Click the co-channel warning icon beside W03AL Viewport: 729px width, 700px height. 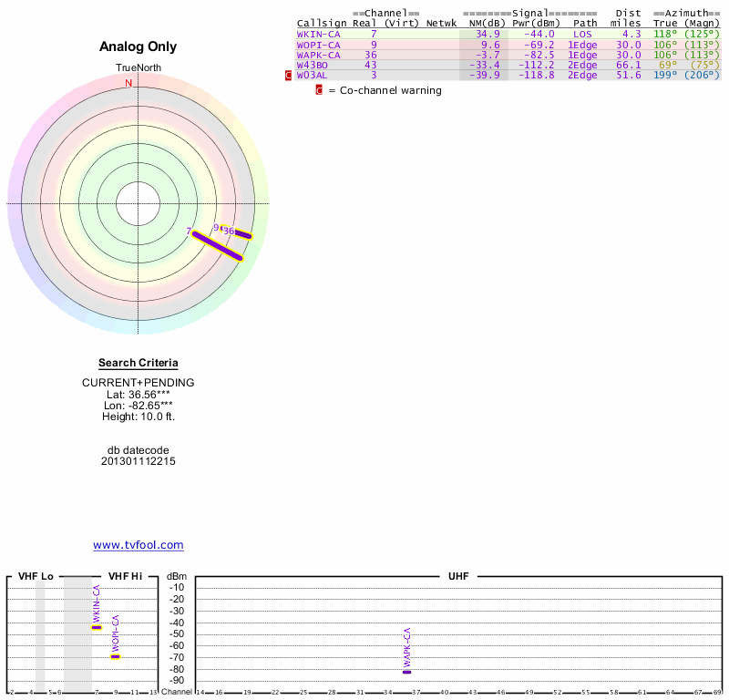point(288,76)
